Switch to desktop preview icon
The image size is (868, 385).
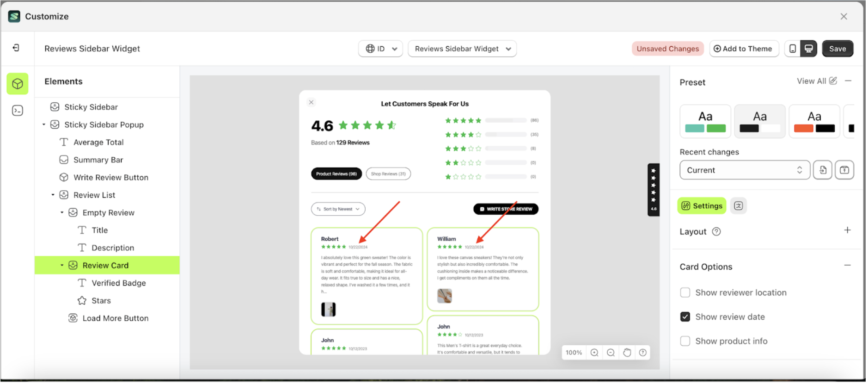[808, 49]
